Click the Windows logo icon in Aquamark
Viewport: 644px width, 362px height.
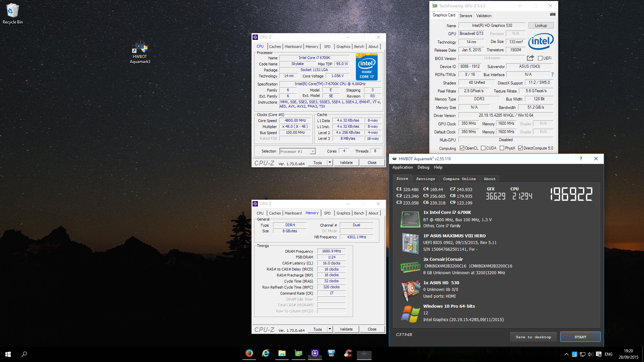411,314
